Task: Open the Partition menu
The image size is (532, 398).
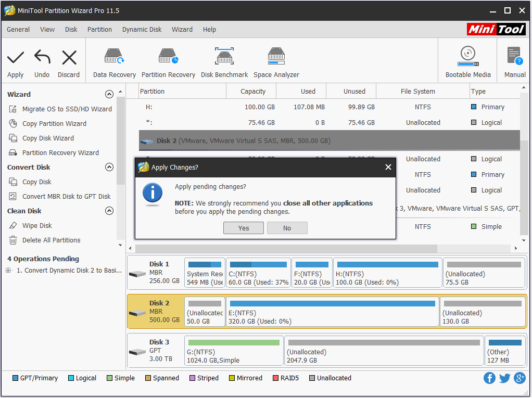Action: pos(99,30)
